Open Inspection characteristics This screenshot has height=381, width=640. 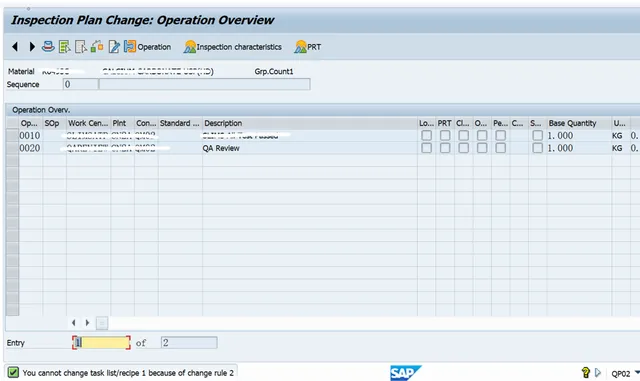[x=233, y=47]
